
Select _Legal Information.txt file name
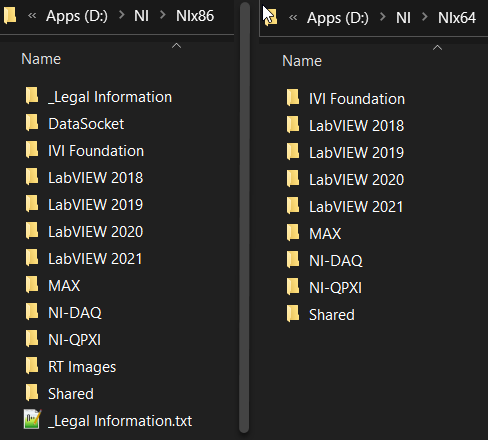pos(120,421)
